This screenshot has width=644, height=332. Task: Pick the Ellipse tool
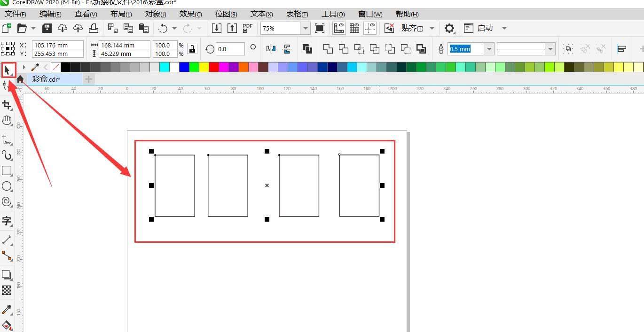point(7,186)
